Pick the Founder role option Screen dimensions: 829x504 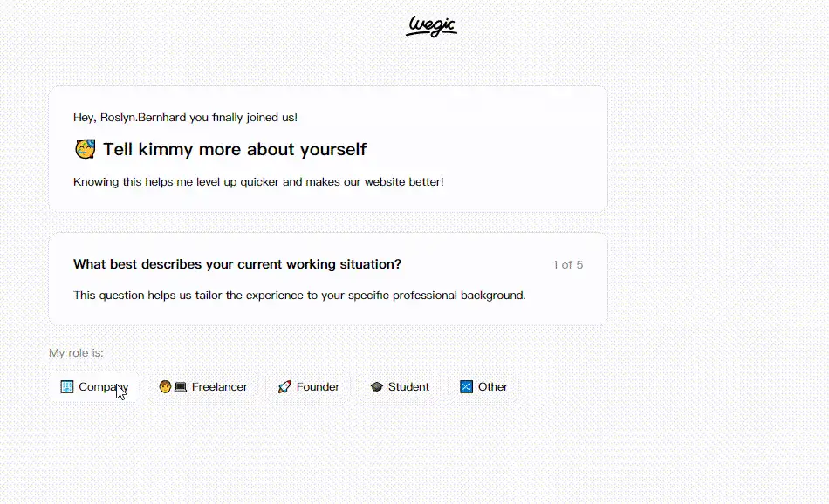309,386
